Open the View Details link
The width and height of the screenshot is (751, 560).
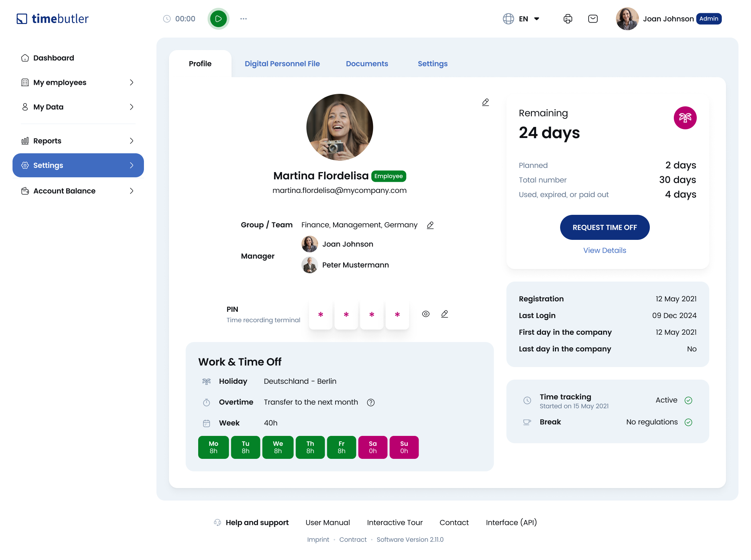[604, 250]
